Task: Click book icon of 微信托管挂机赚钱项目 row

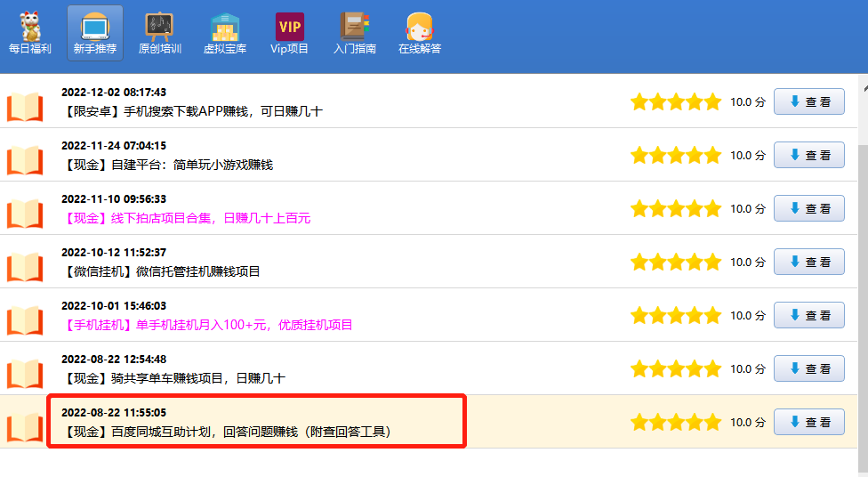Action: pyautogui.click(x=25, y=267)
